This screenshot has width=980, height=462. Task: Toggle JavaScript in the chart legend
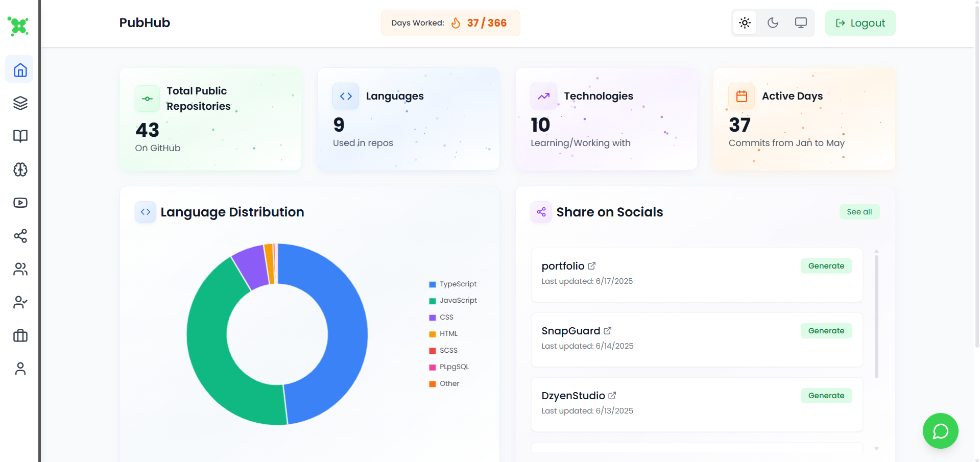(453, 300)
